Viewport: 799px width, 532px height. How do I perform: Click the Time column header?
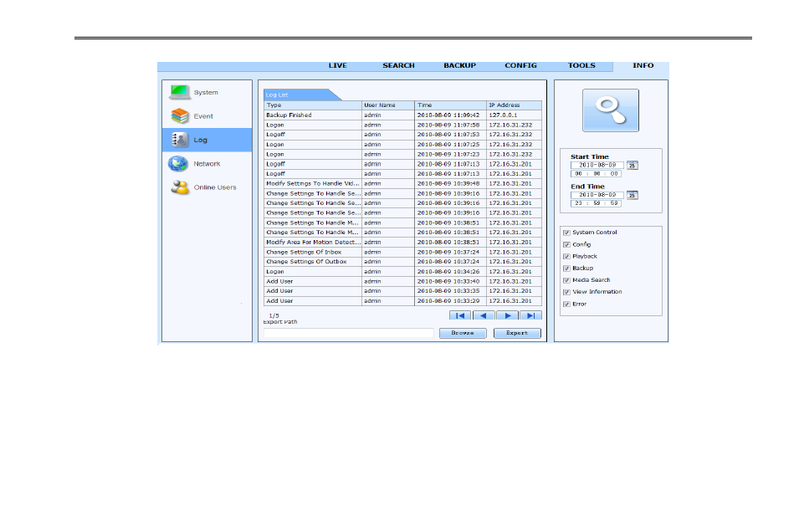tap(450, 105)
